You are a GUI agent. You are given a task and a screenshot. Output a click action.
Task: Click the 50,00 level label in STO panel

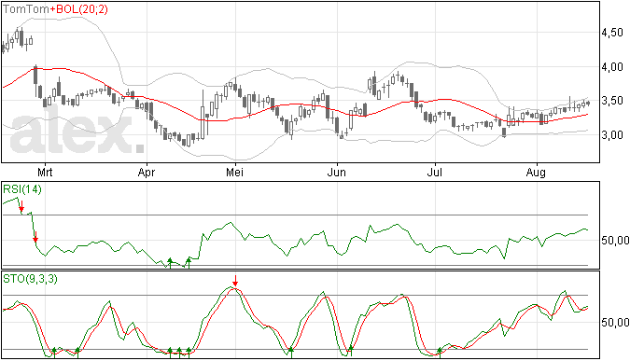coord(615,323)
